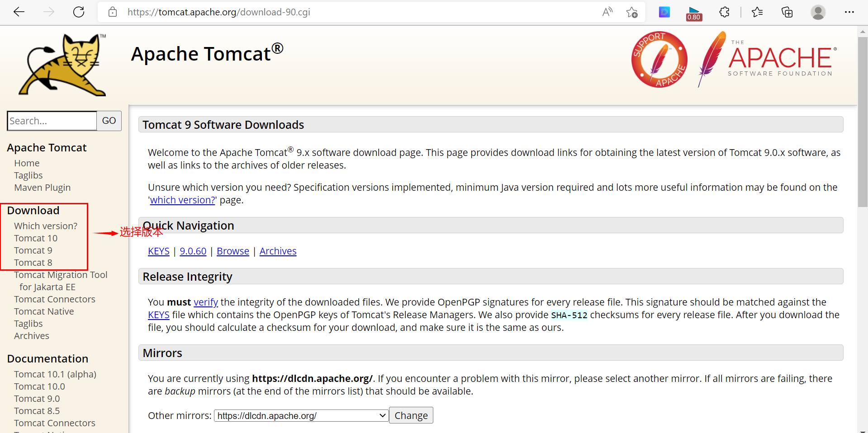This screenshot has height=433, width=868.
Task: Add page to favorites star icon
Action: 632,12
